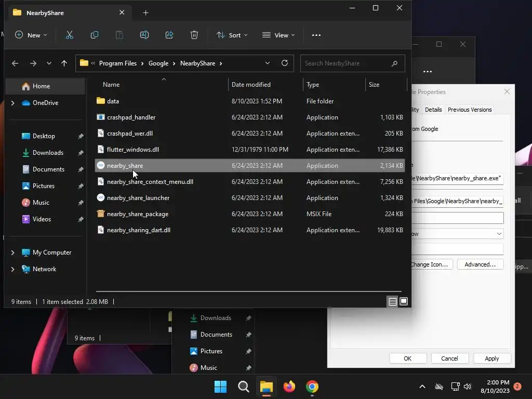Go up one folder level arrow

(64, 63)
